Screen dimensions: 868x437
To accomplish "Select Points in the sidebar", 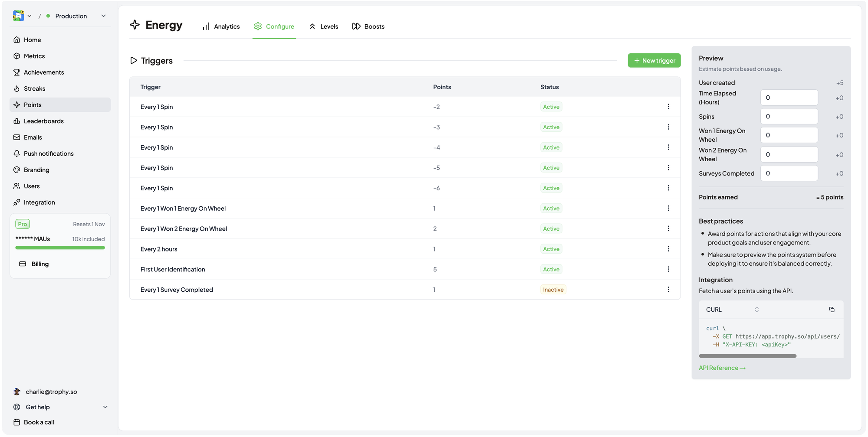I will [x=60, y=105].
